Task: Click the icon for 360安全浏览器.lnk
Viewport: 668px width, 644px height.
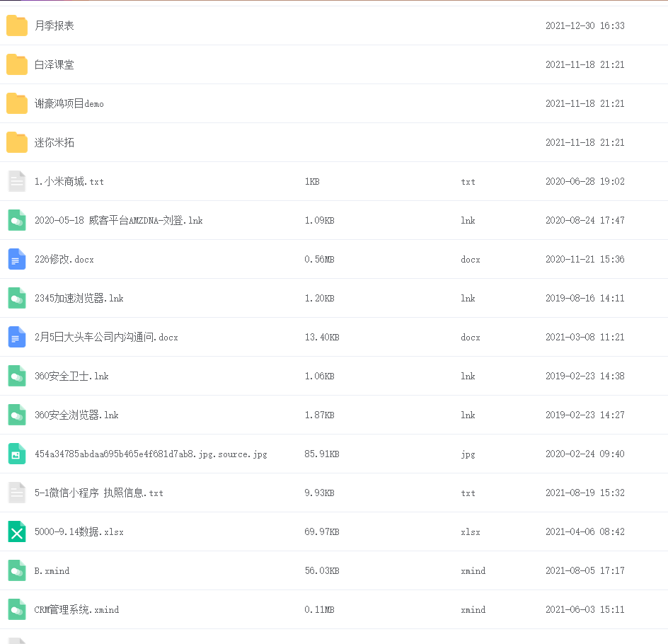Action: 17,415
